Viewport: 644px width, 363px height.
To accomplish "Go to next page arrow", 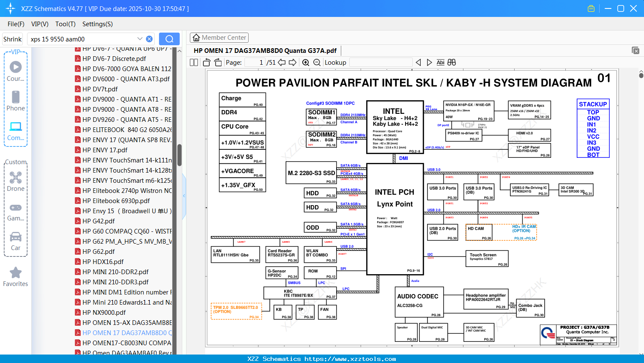I will [293, 63].
